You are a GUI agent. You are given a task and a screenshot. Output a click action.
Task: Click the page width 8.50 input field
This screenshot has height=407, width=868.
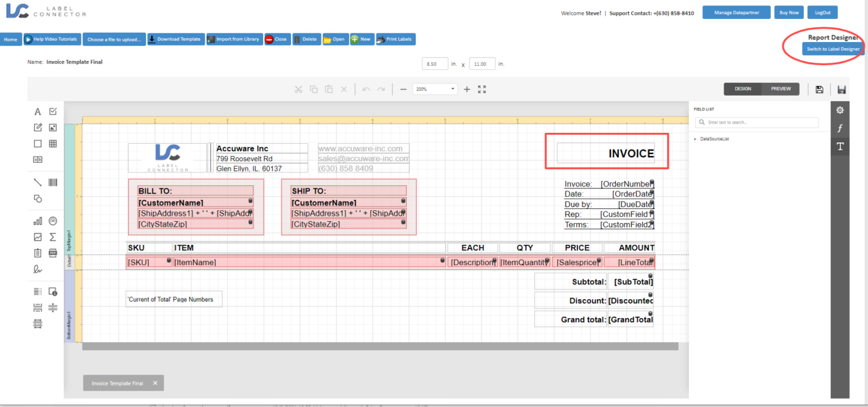435,64
